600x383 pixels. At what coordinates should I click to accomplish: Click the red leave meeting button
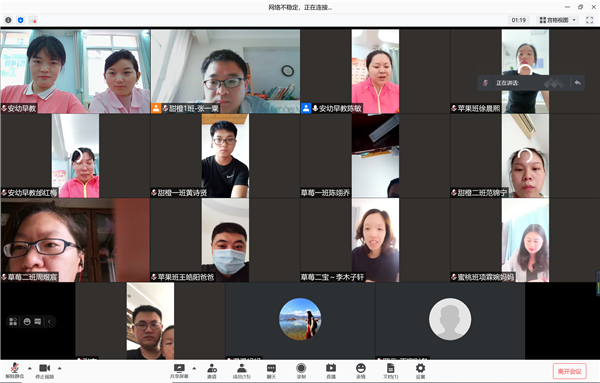[x=569, y=371]
